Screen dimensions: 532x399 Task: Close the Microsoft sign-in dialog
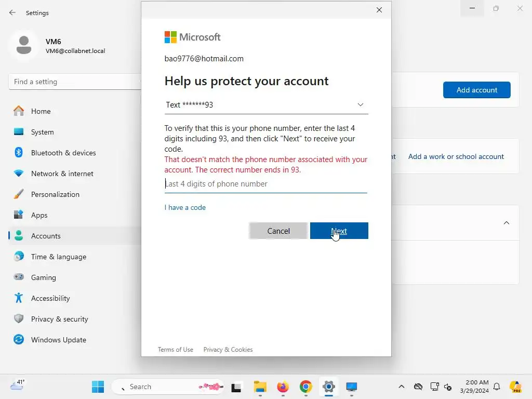(x=379, y=10)
